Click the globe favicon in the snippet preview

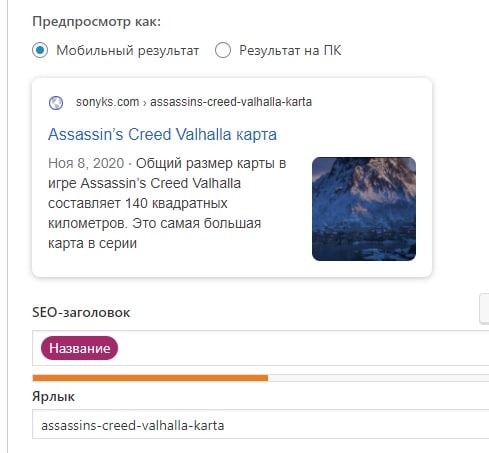coord(56,103)
